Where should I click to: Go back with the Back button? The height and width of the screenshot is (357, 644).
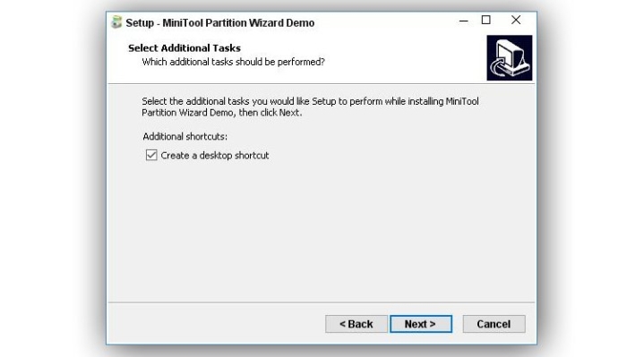(x=356, y=324)
